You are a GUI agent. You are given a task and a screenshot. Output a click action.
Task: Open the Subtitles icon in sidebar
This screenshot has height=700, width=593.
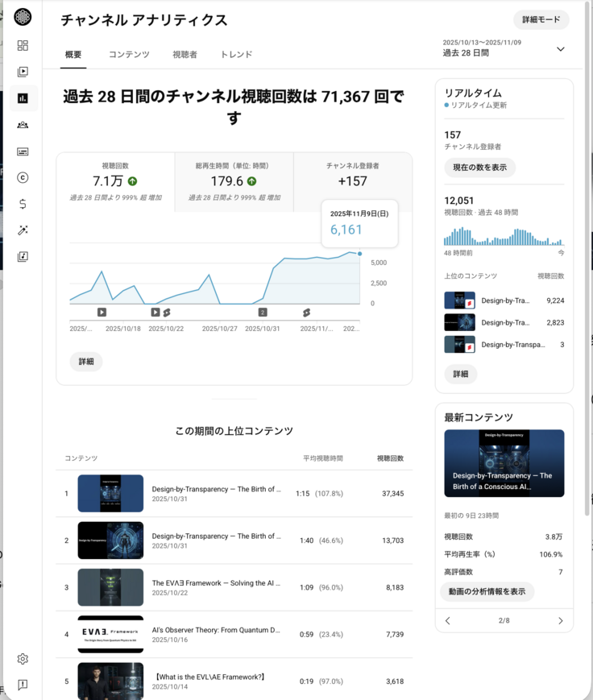pos(23,151)
